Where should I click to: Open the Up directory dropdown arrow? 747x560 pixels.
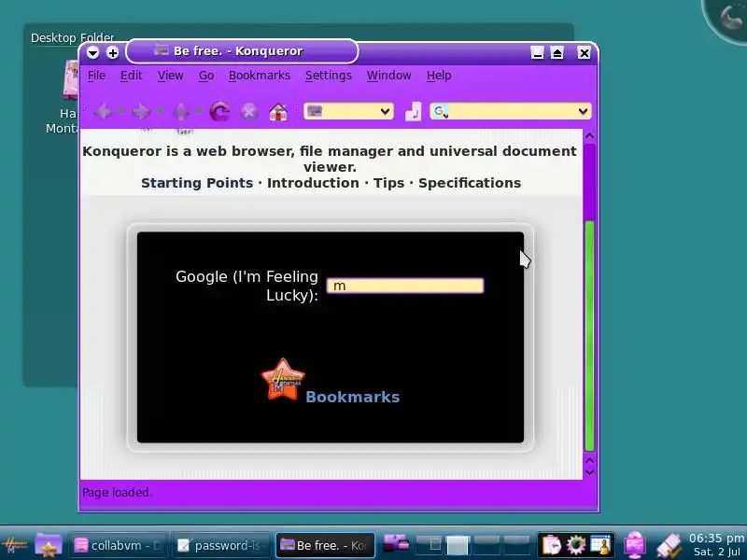(199, 111)
